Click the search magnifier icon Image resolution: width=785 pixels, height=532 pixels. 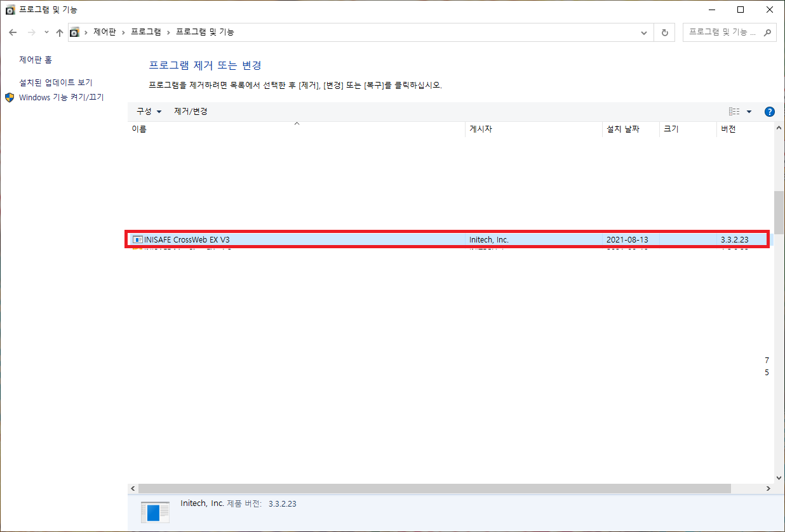[767, 32]
